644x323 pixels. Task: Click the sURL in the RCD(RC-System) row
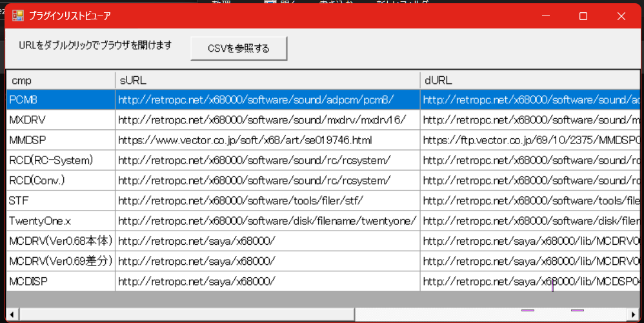coord(267,160)
